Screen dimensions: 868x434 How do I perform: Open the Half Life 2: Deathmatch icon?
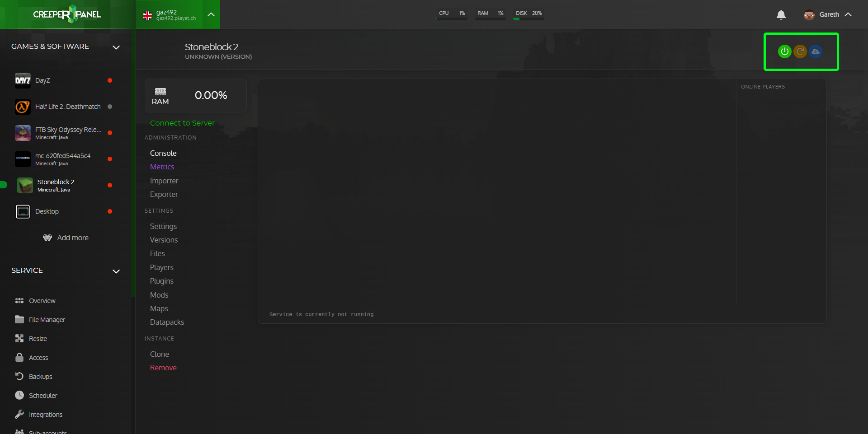(x=23, y=107)
